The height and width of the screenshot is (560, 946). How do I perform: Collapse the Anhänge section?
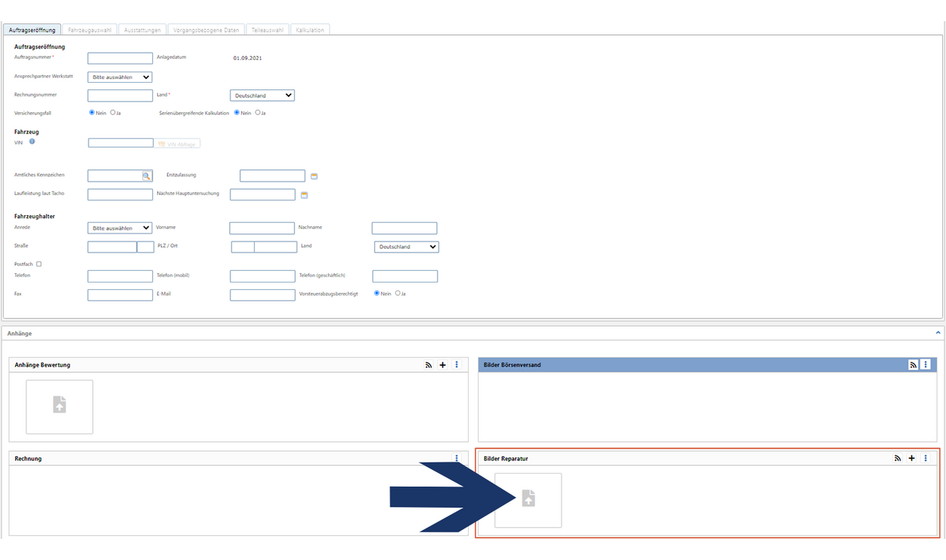pyautogui.click(x=938, y=333)
